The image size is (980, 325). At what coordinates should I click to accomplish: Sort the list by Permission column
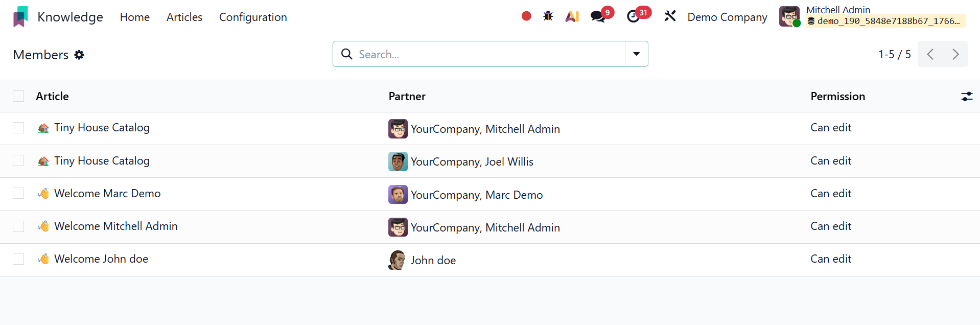(x=837, y=96)
